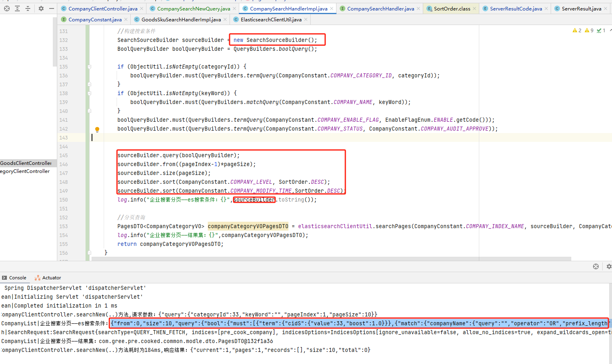The width and height of the screenshot is (612, 364).
Task: Close ElasticsearchClientUtil.java tab
Action: (306, 19)
